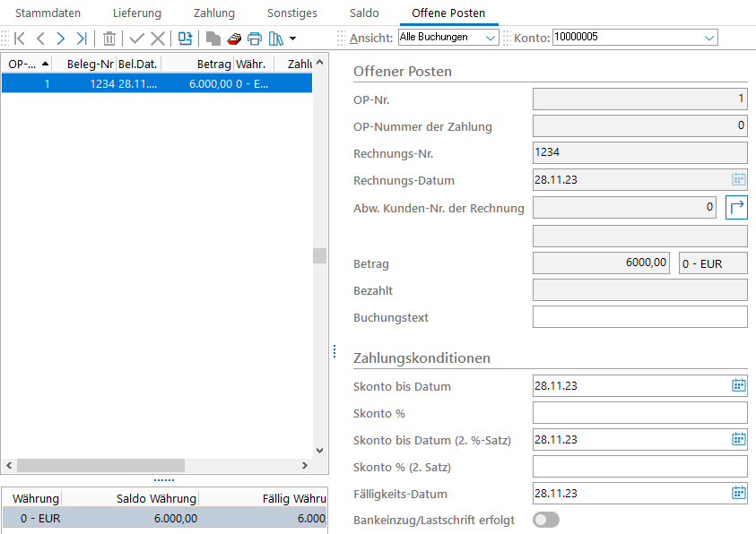Toggle Bankeinzug/Lastschrift erfolgt switch

click(x=545, y=520)
